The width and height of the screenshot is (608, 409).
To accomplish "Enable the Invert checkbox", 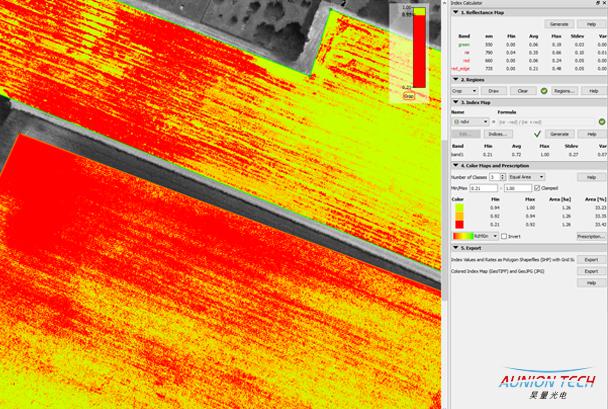I will 504,236.
